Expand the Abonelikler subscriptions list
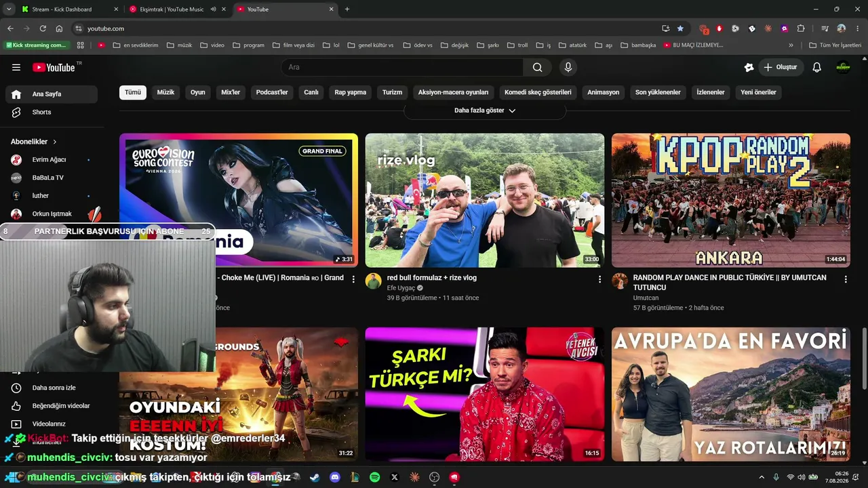868x488 pixels. pyautogui.click(x=34, y=142)
